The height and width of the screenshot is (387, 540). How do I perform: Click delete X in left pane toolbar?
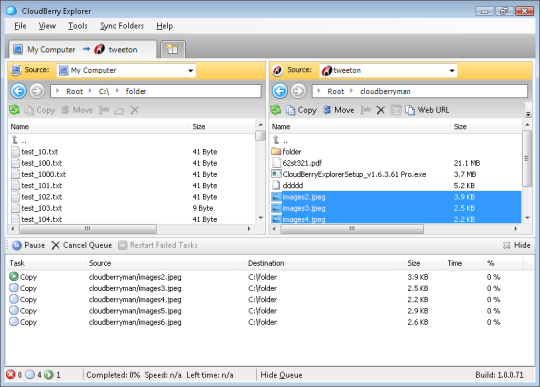[x=134, y=110]
